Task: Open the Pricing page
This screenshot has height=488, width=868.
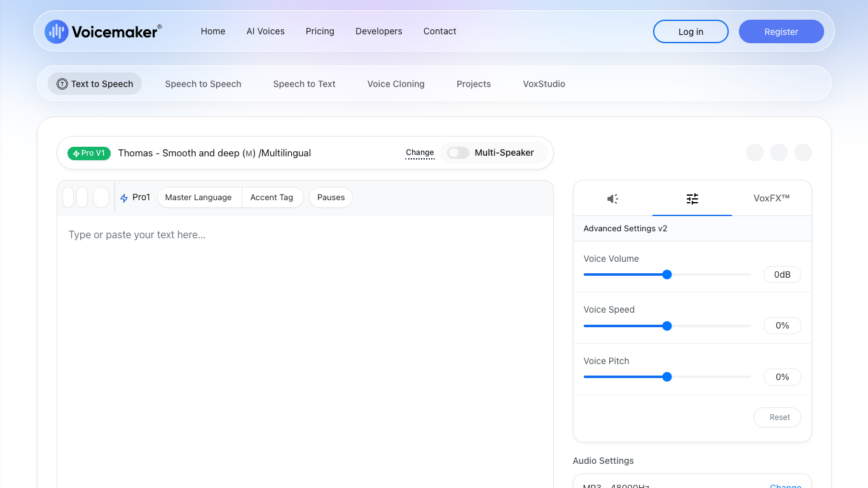Action: point(320,31)
